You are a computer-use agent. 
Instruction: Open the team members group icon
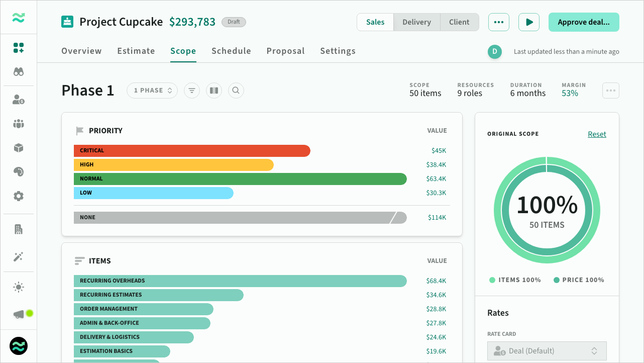[19, 124]
